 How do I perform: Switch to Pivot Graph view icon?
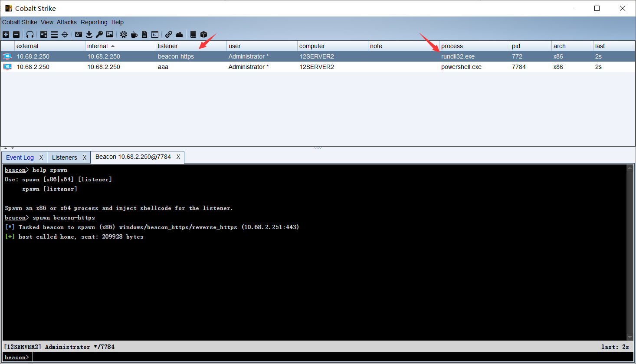[x=44, y=34]
